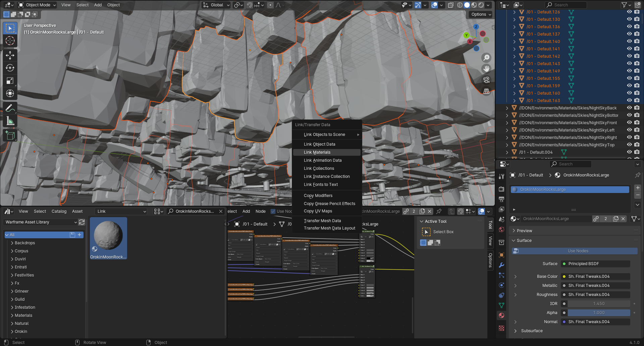Click the outliner filter funnel icon

click(624, 5)
